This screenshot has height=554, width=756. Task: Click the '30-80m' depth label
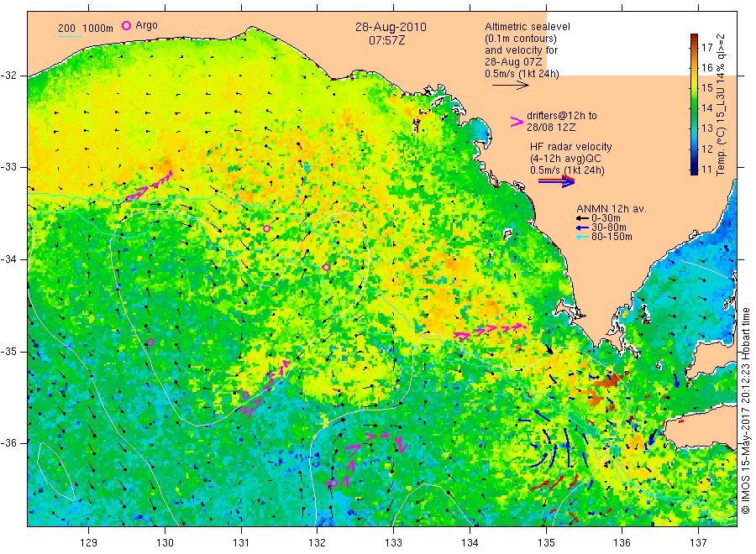(609, 227)
